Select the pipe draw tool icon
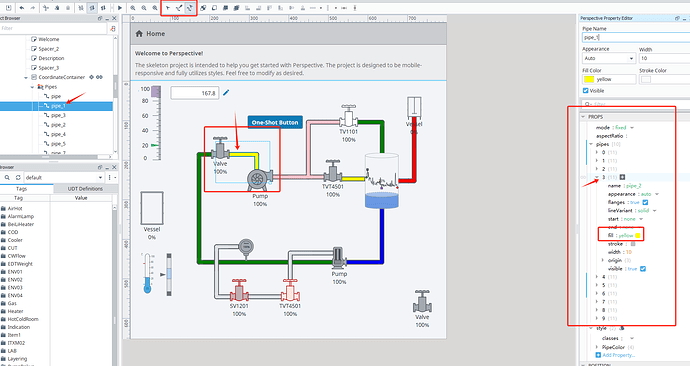Image resolution: width=690 pixels, height=366 pixels. click(179, 8)
